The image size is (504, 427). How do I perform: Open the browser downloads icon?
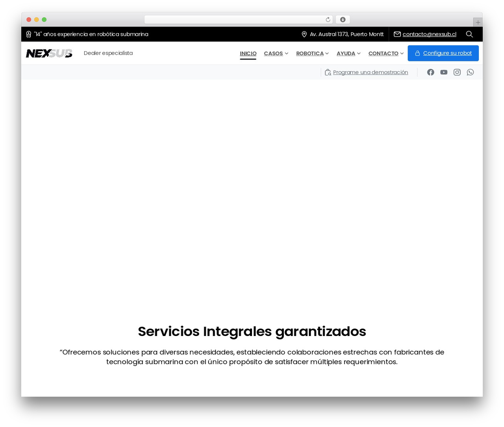click(343, 20)
